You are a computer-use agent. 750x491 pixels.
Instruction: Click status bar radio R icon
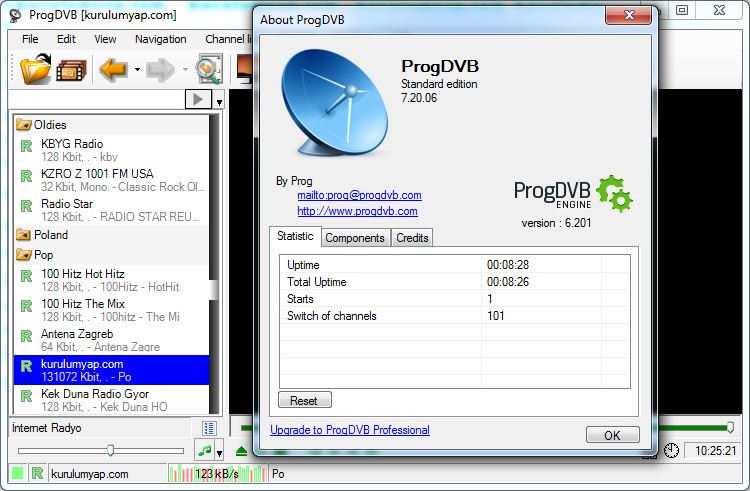[x=37, y=473]
